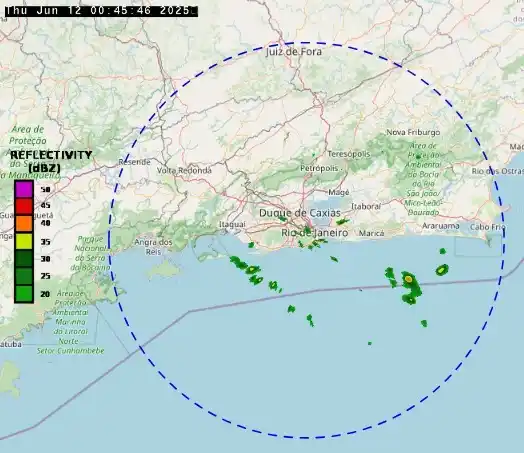The width and height of the screenshot is (524, 453).
Task: Click the orange 40 dBZ legend swatch
Action: (x=24, y=223)
